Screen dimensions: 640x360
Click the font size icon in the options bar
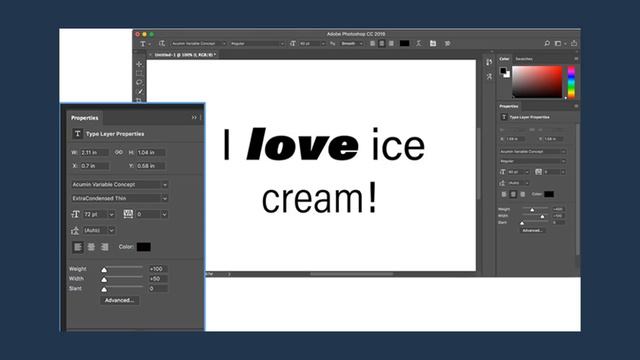293,43
